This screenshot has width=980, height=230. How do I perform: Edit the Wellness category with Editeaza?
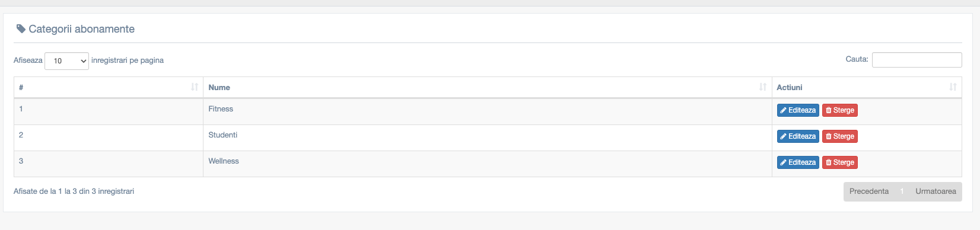[x=798, y=162]
